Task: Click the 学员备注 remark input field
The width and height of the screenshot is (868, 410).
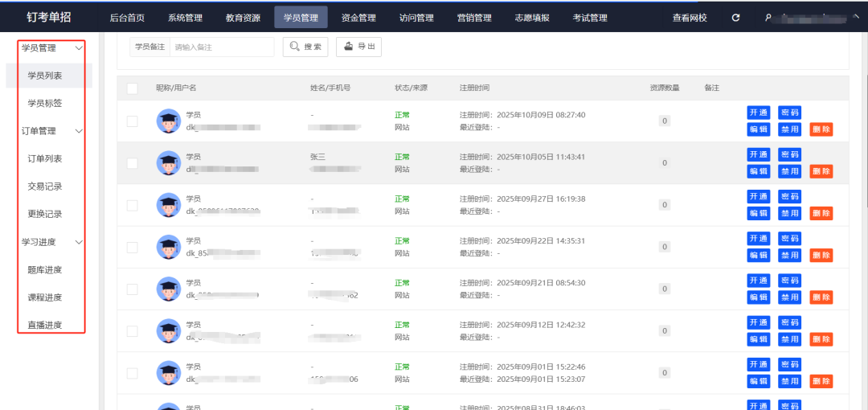Action: point(221,47)
